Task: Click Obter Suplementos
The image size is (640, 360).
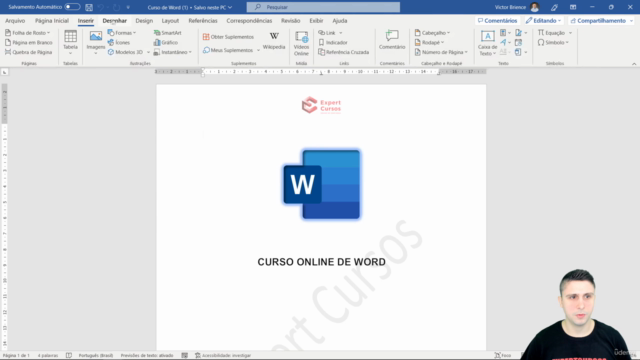Action: pos(228,37)
